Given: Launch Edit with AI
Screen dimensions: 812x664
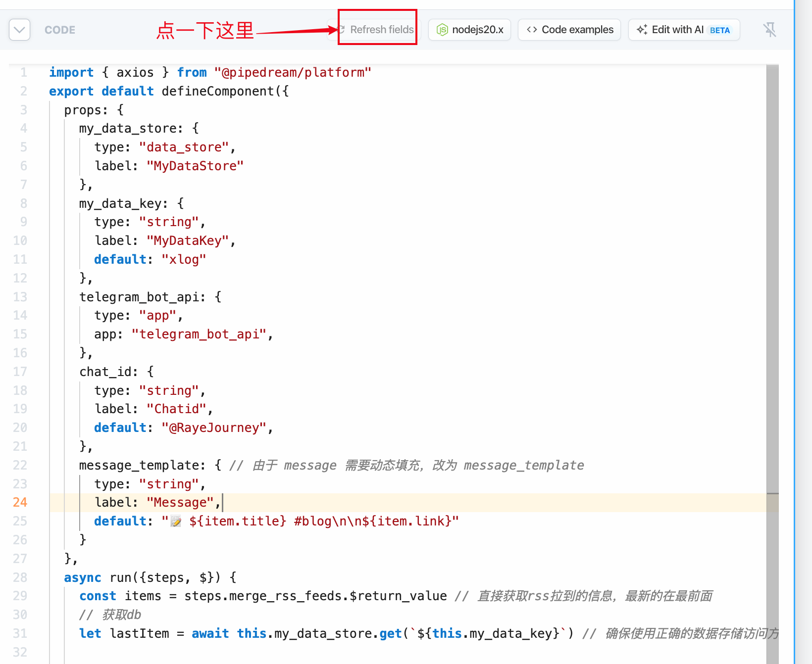Looking at the screenshot, I should (677, 30).
